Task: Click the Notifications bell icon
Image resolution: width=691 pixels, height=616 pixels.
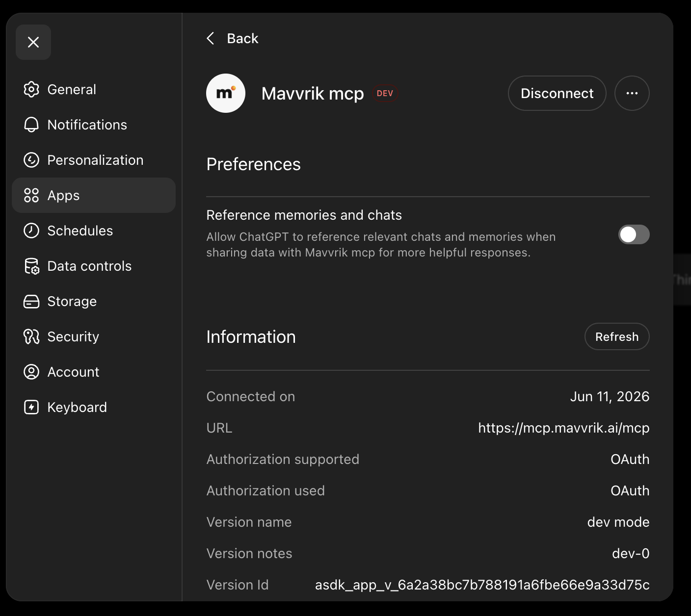Action: 31,125
